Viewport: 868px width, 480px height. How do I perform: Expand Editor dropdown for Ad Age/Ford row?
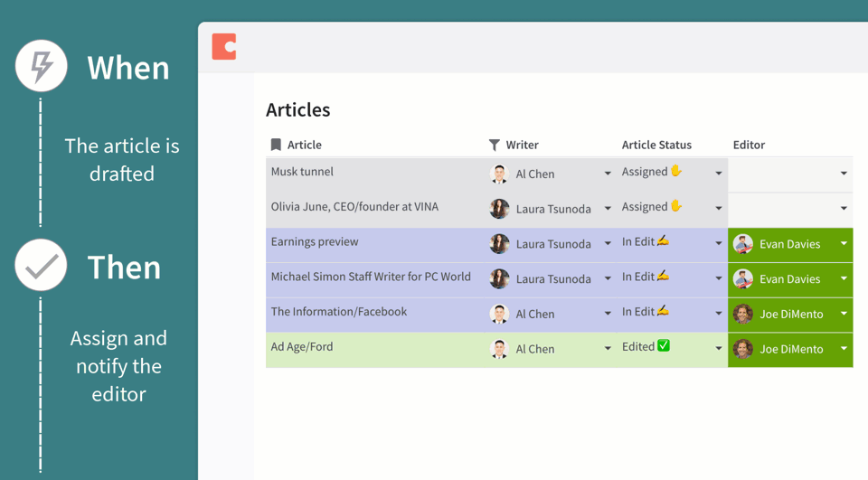point(844,349)
